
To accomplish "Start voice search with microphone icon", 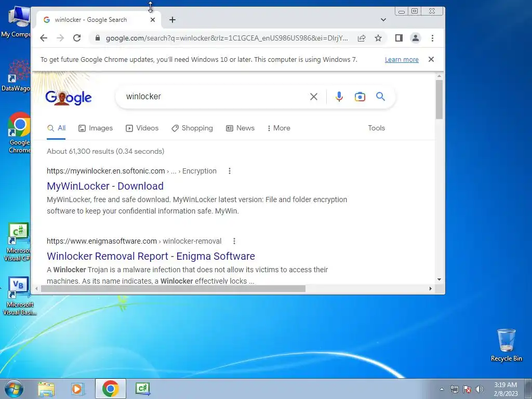I will point(339,97).
